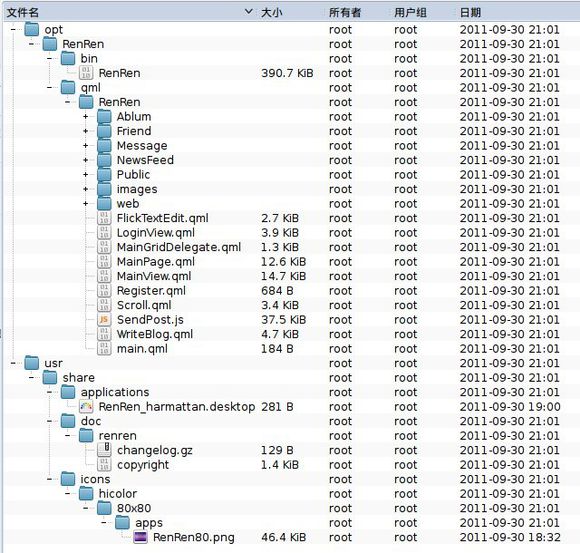Click the Ablum folder icon
The width and height of the screenshot is (580, 553).
tap(104, 117)
